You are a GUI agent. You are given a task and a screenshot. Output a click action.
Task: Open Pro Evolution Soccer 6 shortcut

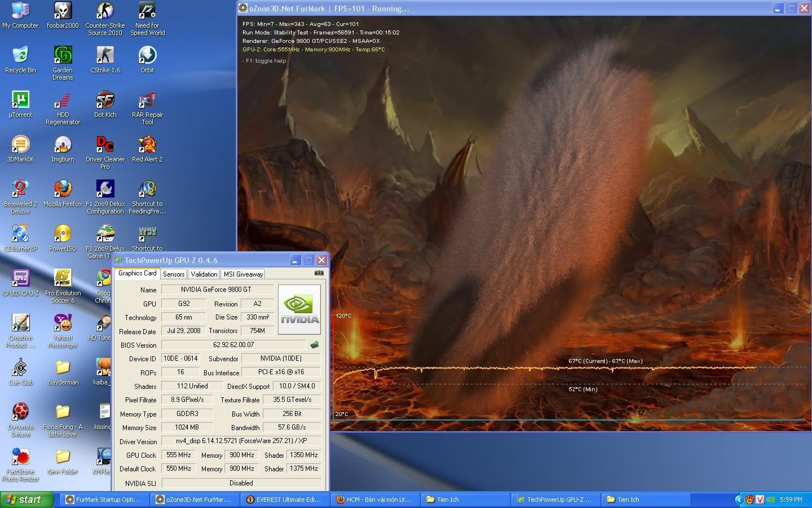click(x=63, y=287)
